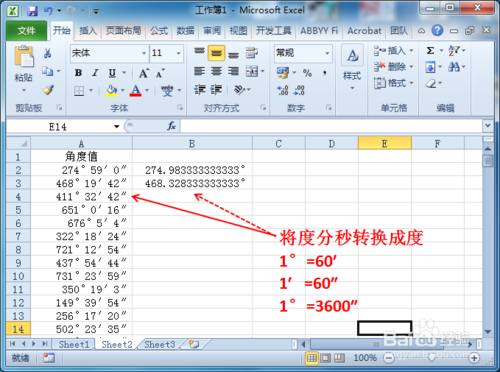Toggle Bold formatting

pyautogui.click(x=78, y=73)
